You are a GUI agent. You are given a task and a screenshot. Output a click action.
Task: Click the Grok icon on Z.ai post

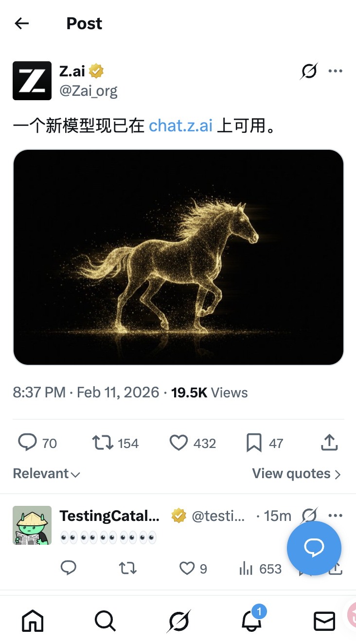tap(309, 72)
